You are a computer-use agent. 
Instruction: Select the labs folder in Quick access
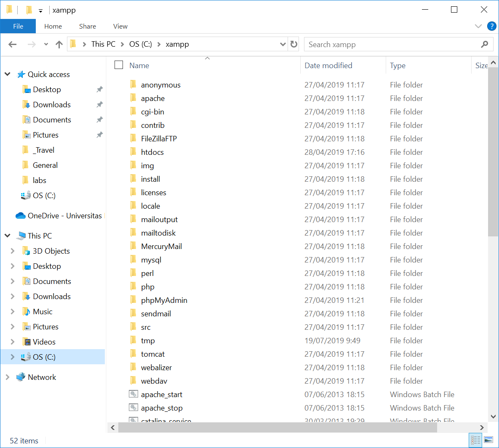[x=34, y=180]
